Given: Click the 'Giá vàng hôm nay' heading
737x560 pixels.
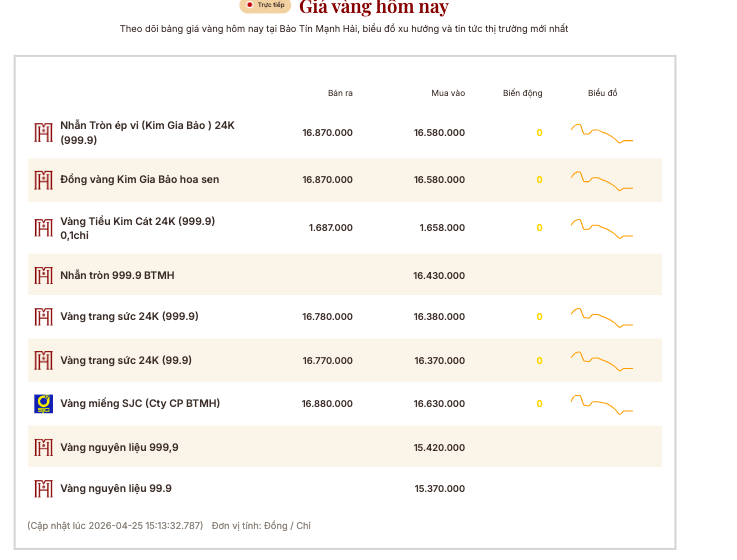Looking at the screenshot, I should 373,8.
